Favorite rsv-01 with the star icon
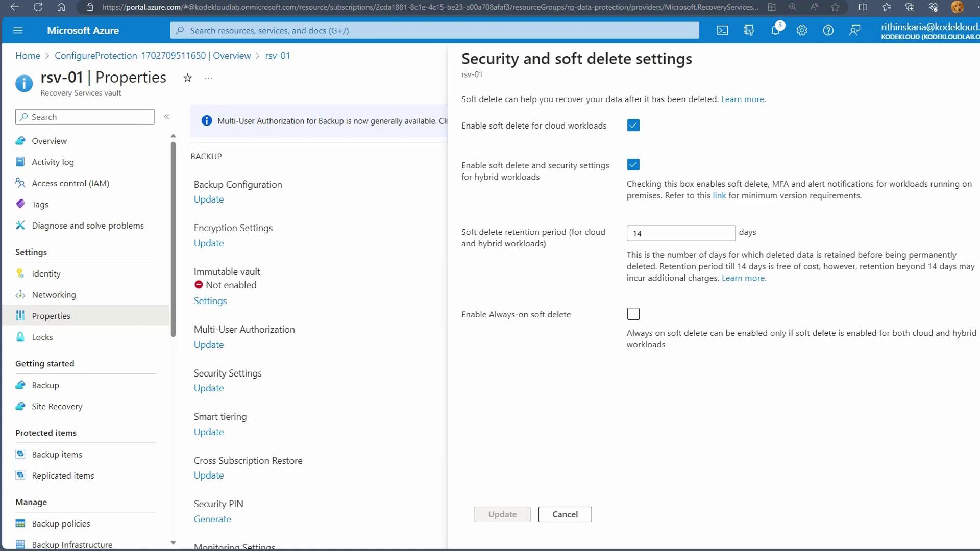This screenshot has width=980, height=551. (x=187, y=78)
